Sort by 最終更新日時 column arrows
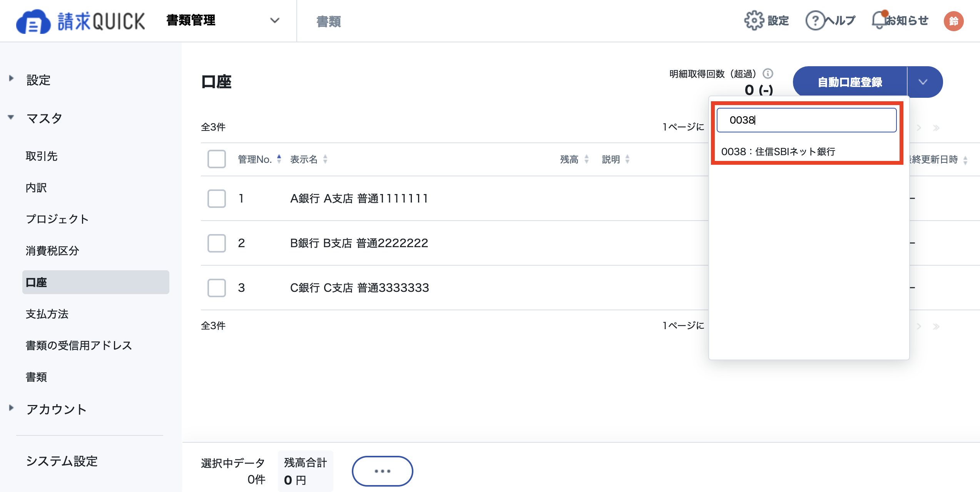 click(965, 160)
